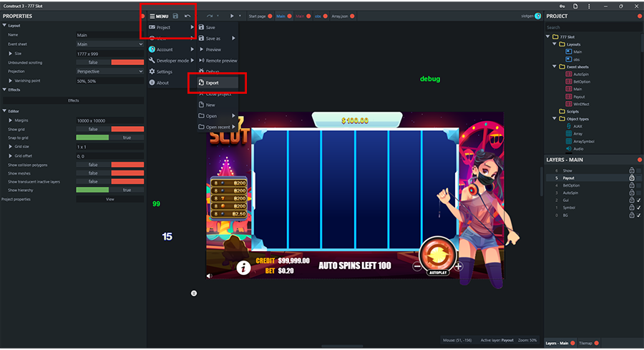Click the info button in the game layout

[x=243, y=268]
